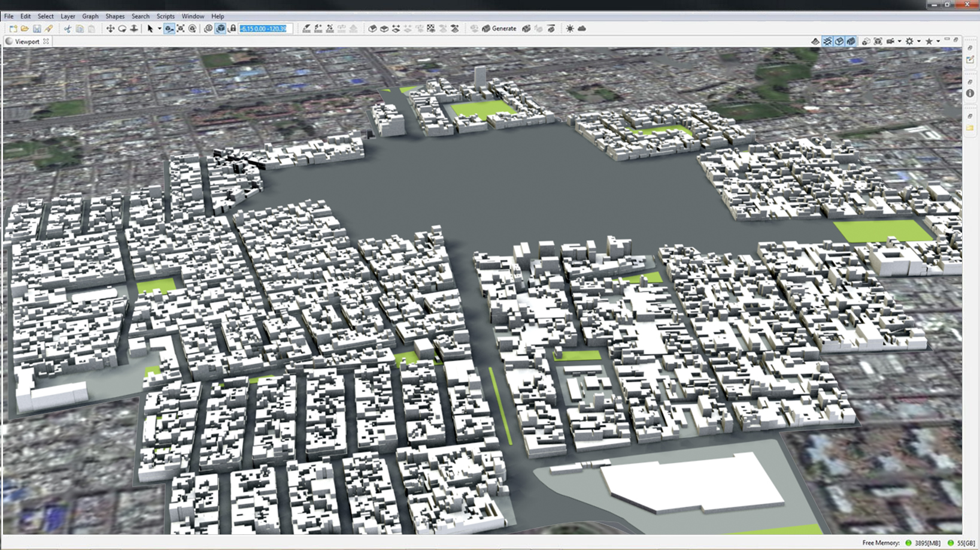980x550 pixels.
Task: Click the sun lighting settings icon
Action: tap(570, 29)
